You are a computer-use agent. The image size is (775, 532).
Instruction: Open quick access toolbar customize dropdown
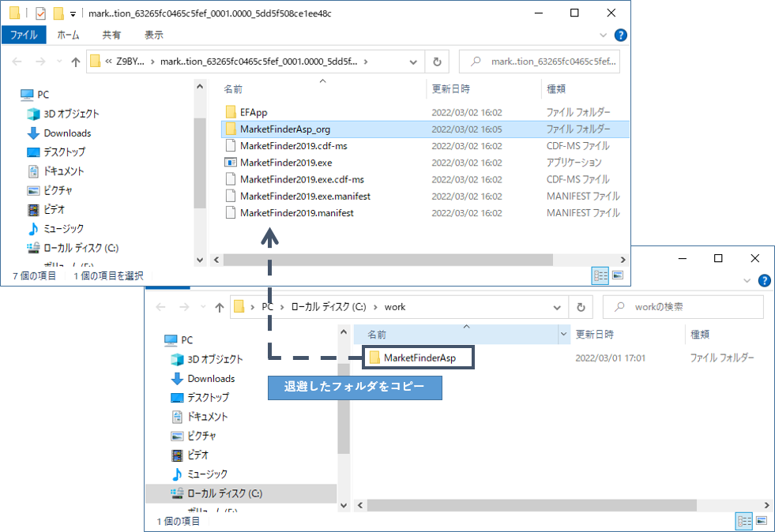[x=73, y=14]
